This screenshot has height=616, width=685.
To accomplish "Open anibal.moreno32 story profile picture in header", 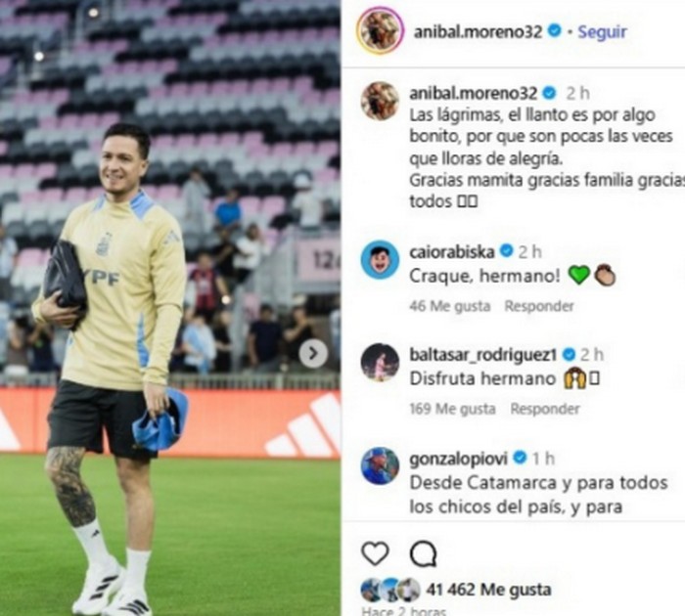I will tap(380, 30).
